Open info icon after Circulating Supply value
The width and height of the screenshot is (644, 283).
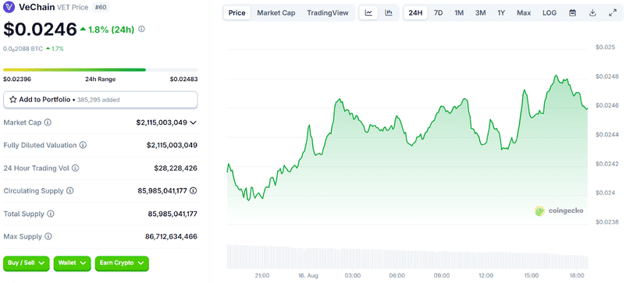193,191
